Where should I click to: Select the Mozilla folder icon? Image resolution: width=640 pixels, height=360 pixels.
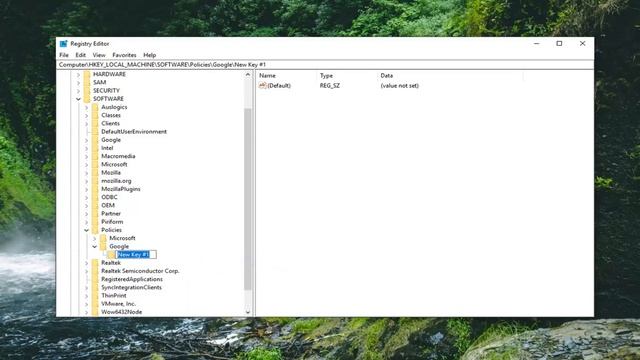[x=95, y=173]
